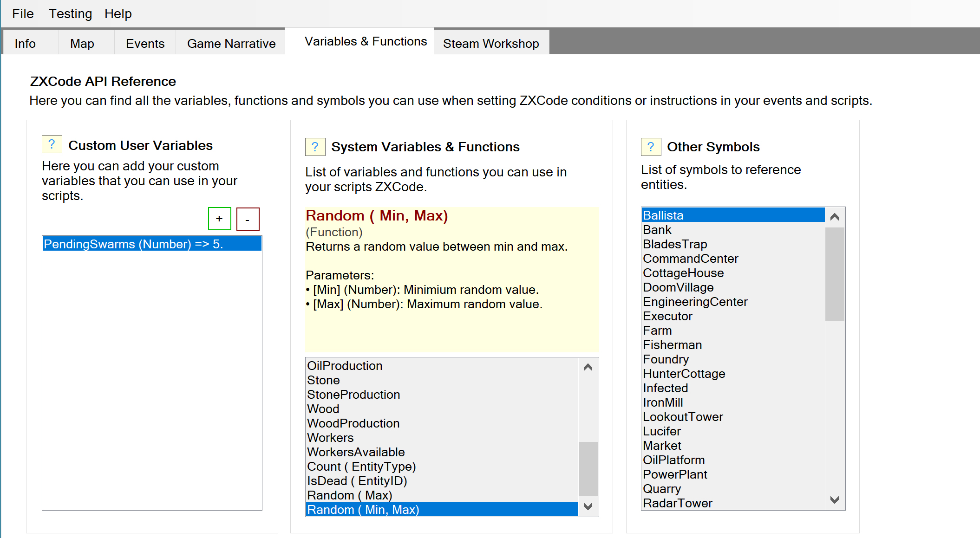980x538 pixels.
Task: Select IsDead ( EntityID) in functions list
Action: coord(357,481)
